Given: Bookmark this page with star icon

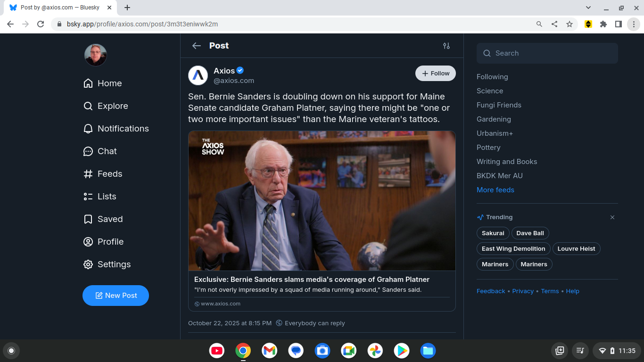Looking at the screenshot, I should click(x=570, y=24).
